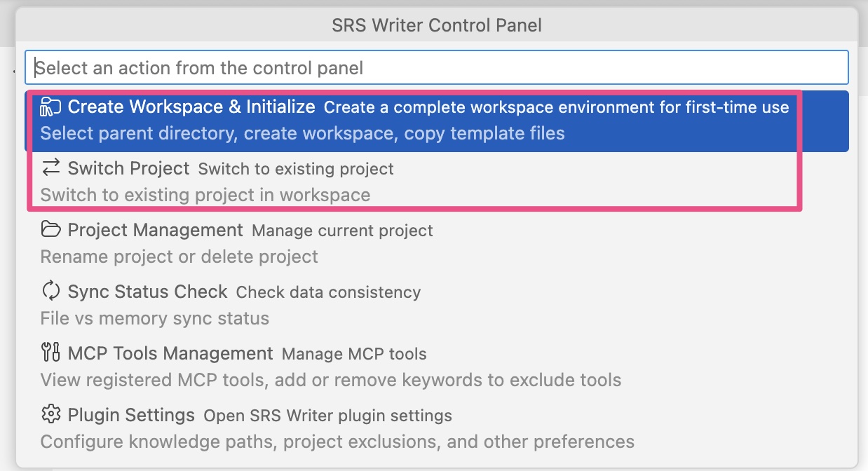Open the MCP Tools Management label

(170, 354)
